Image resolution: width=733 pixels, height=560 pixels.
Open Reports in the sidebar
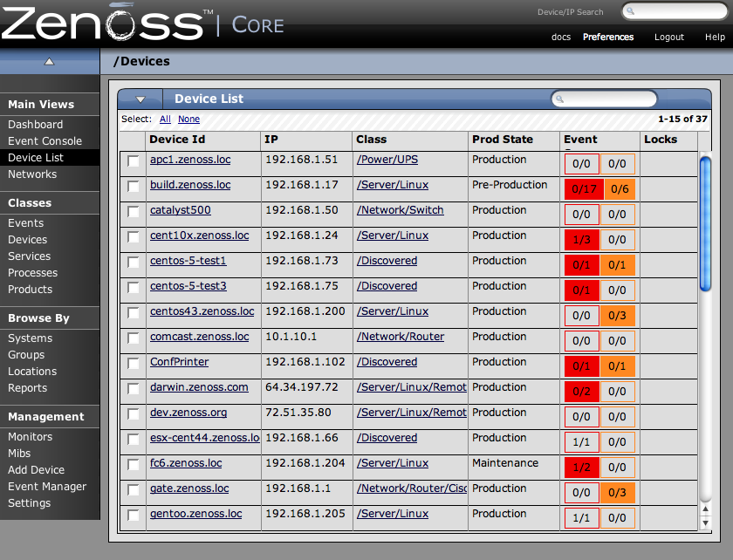pyautogui.click(x=28, y=388)
